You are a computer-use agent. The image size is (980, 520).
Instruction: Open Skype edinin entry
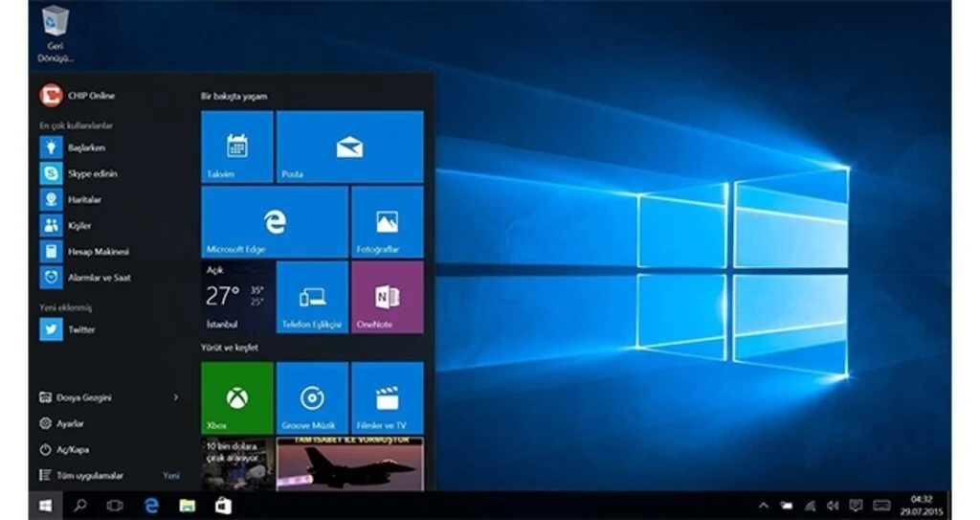click(x=78, y=173)
